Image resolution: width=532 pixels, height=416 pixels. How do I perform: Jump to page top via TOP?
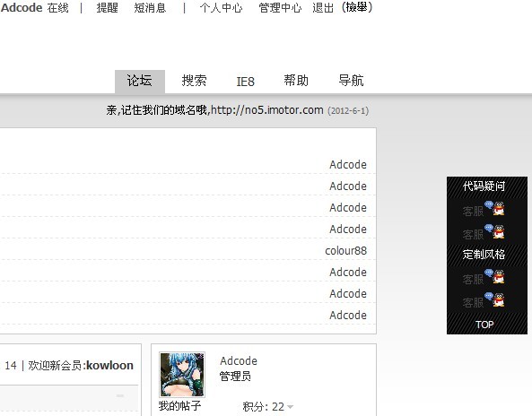pos(484,325)
